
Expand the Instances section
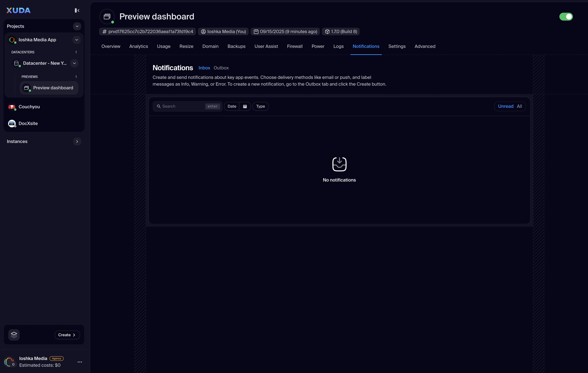pyautogui.click(x=77, y=142)
